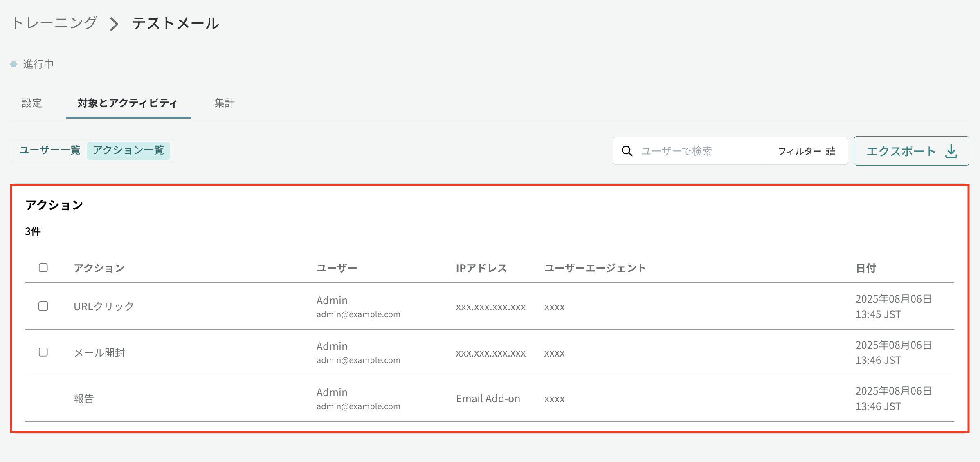This screenshot has width=980, height=462.
Task: Click the ユーザーエージェント column header
Action: (595, 268)
